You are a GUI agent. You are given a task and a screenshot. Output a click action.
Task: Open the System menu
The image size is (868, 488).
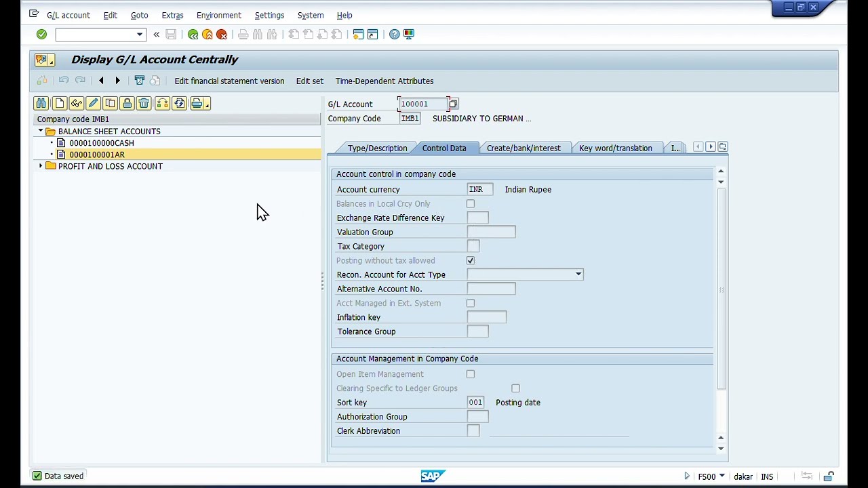(311, 15)
